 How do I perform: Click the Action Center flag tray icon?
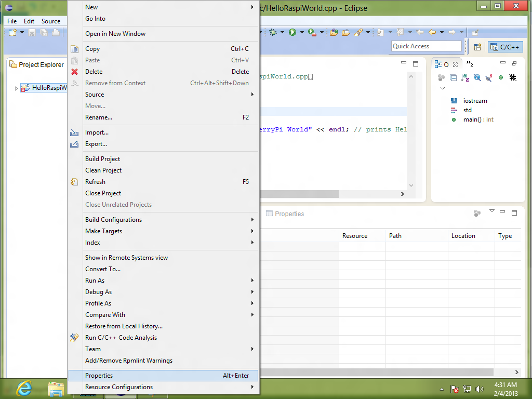[455, 389]
